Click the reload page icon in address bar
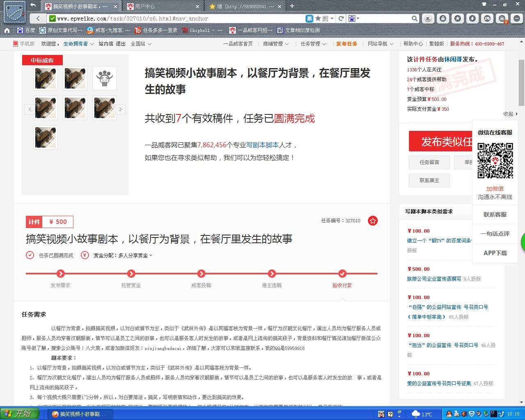 (341, 18)
